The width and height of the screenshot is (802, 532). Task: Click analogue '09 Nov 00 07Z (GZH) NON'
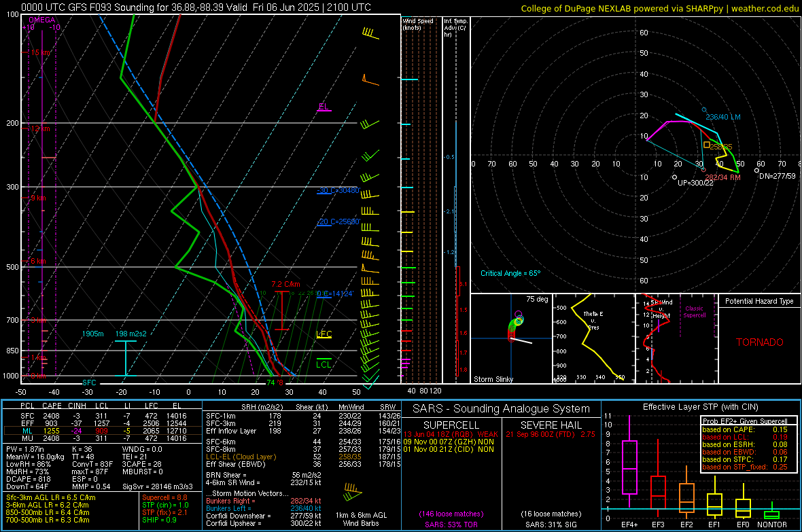pos(449,442)
